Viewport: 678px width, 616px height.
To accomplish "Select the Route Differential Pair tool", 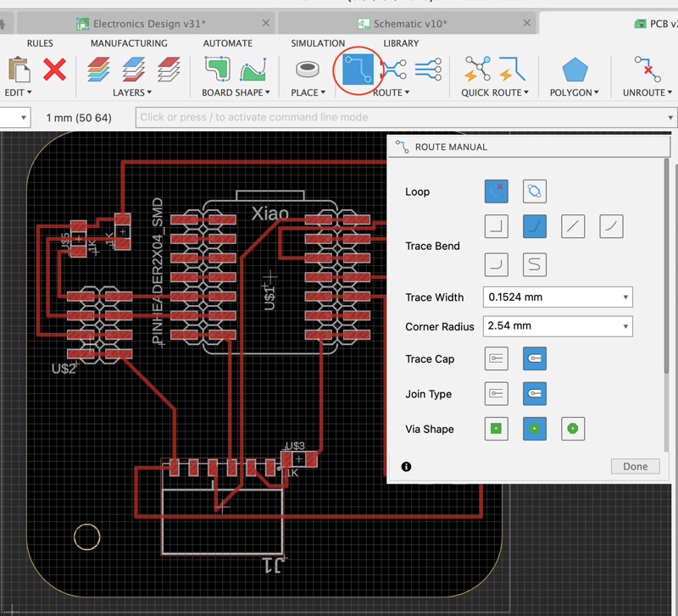I will pyautogui.click(x=394, y=69).
